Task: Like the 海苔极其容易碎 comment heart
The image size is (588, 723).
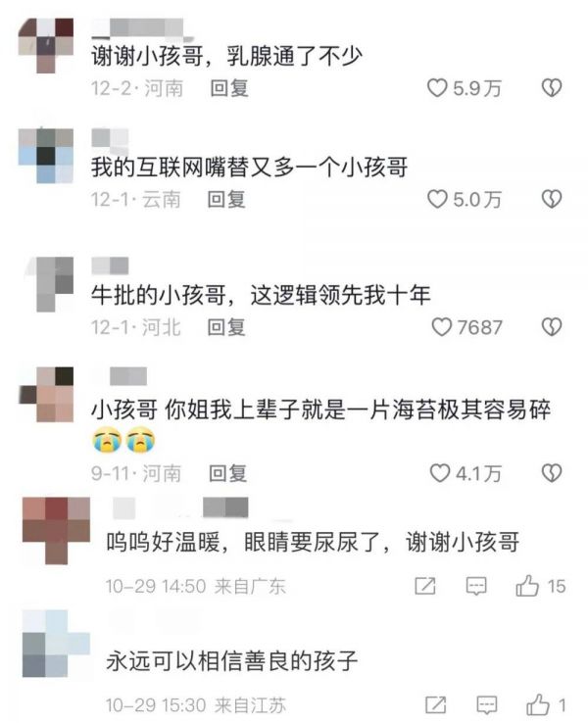Action: [439, 473]
